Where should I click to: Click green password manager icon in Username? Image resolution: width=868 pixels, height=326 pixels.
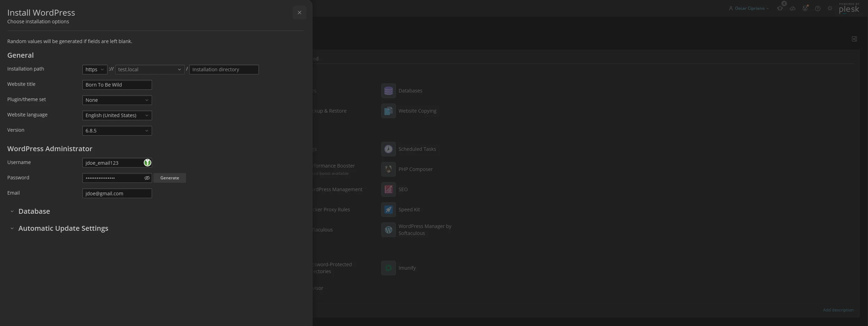click(x=147, y=163)
